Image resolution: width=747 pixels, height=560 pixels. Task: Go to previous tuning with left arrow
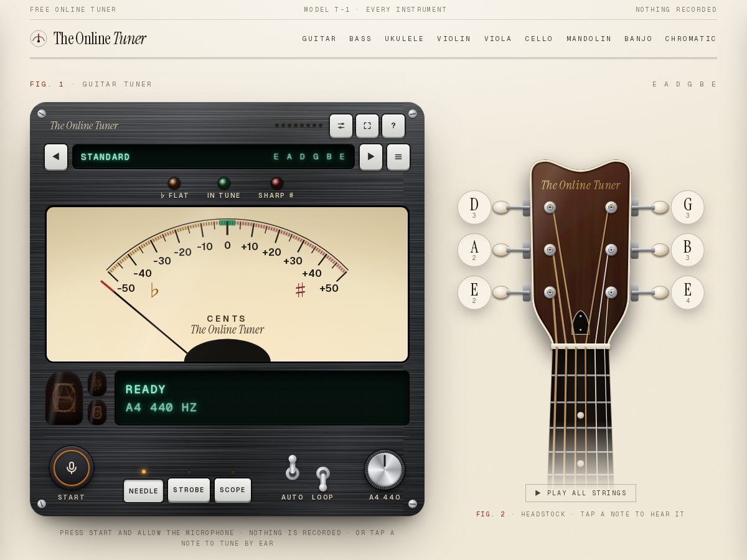[56, 157]
